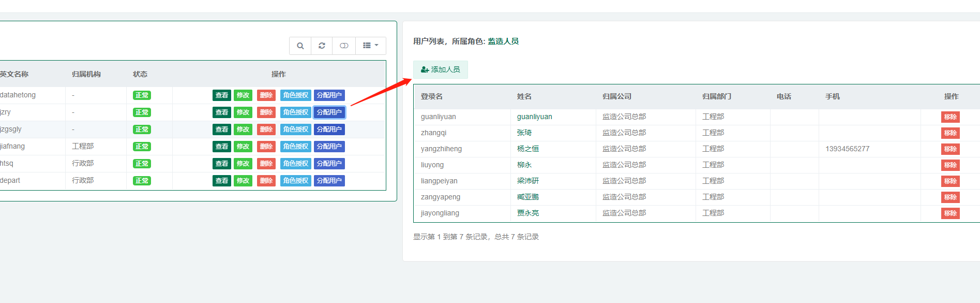This screenshot has width=980, height=303.
Task: Click 分配用户 for the jzry row
Action: click(x=329, y=112)
